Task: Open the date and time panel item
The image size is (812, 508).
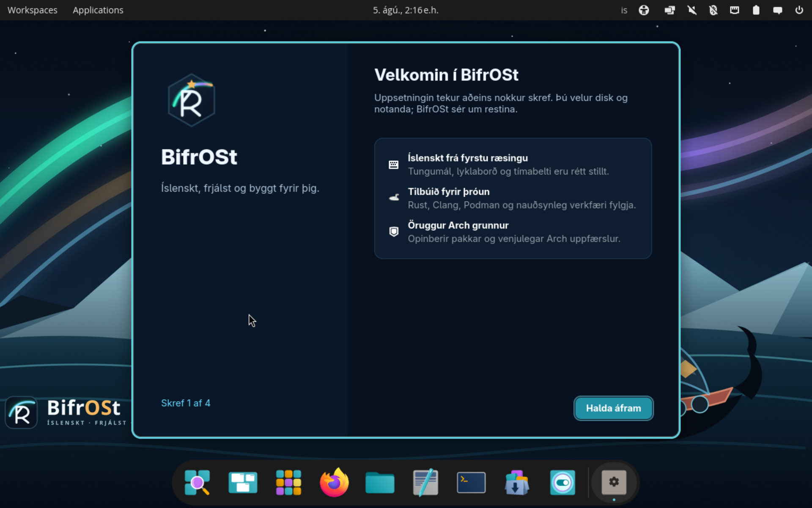Action: 406,10
